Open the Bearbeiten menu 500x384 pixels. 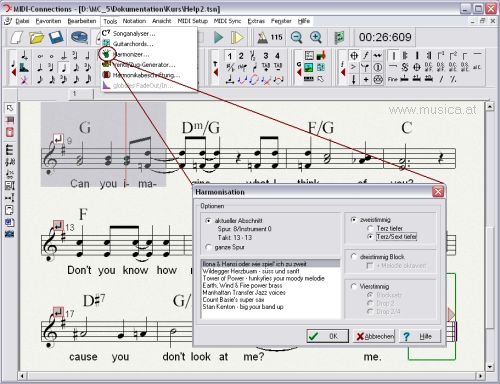(82, 21)
